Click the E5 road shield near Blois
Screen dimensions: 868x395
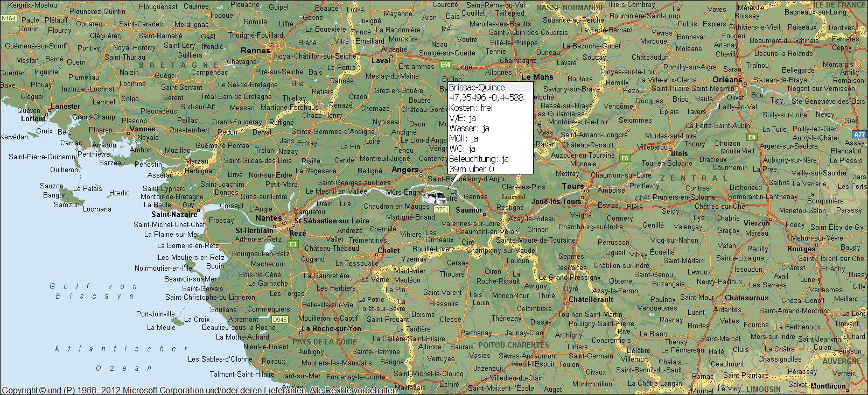pyautogui.click(x=625, y=158)
